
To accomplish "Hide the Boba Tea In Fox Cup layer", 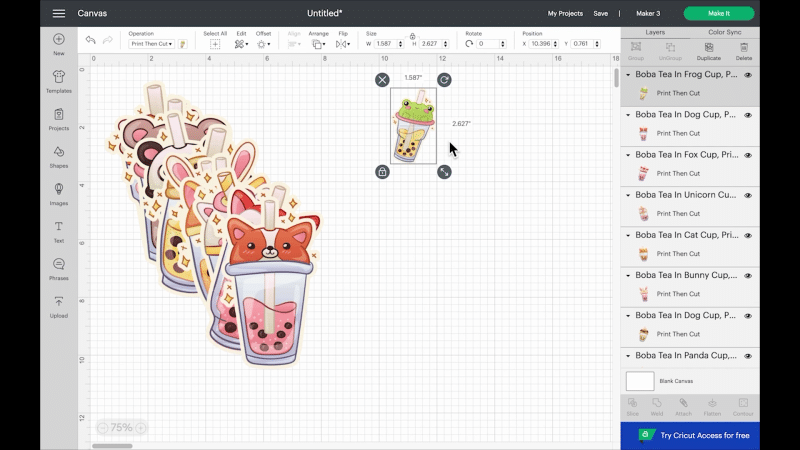I will click(748, 155).
